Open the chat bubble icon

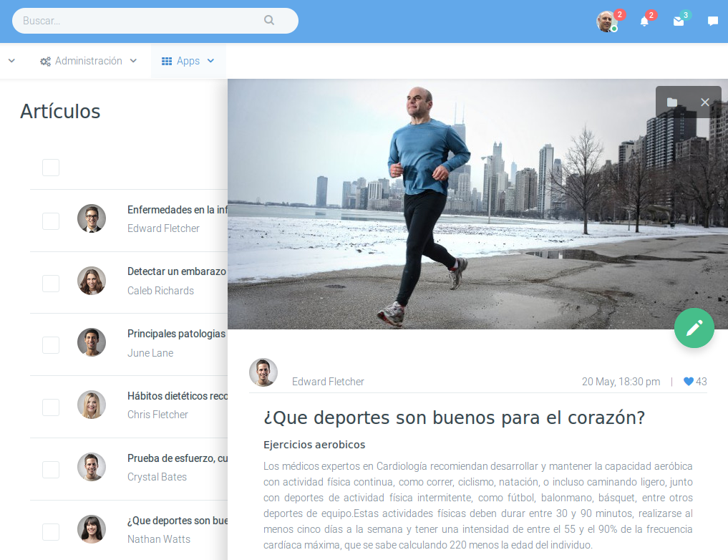click(x=712, y=21)
